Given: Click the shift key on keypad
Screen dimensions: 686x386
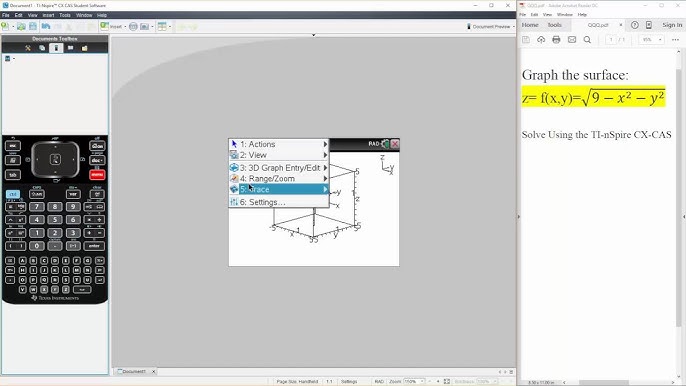Looking at the screenshot, I should click(37, 194).
